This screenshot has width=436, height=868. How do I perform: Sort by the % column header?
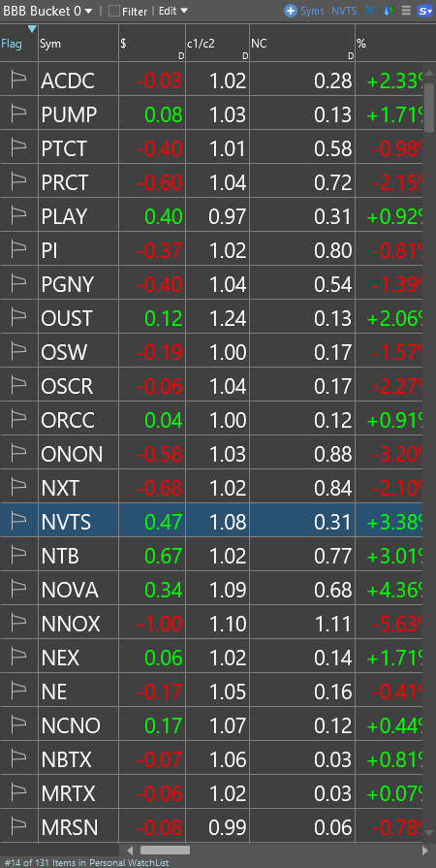click(x=389, y=44)
